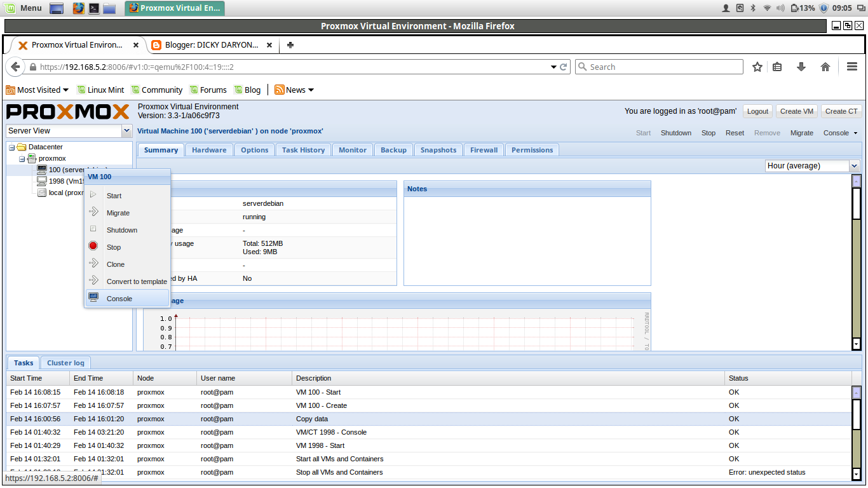Click the Logout button
This screenshot has height=488, width=868.
click(x=757, y=111)
